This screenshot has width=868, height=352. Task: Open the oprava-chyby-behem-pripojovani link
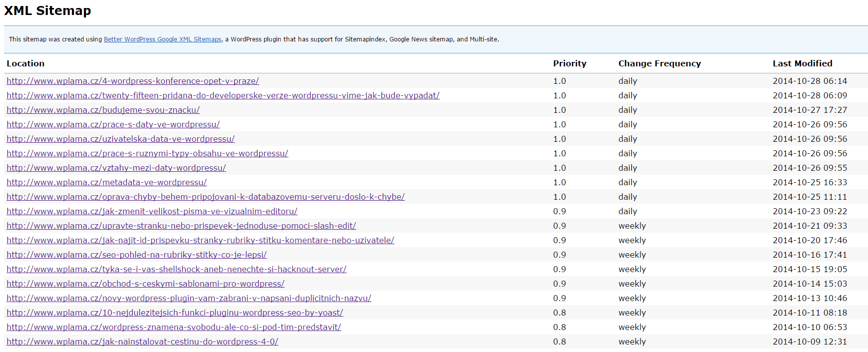[x=206, y=197]
